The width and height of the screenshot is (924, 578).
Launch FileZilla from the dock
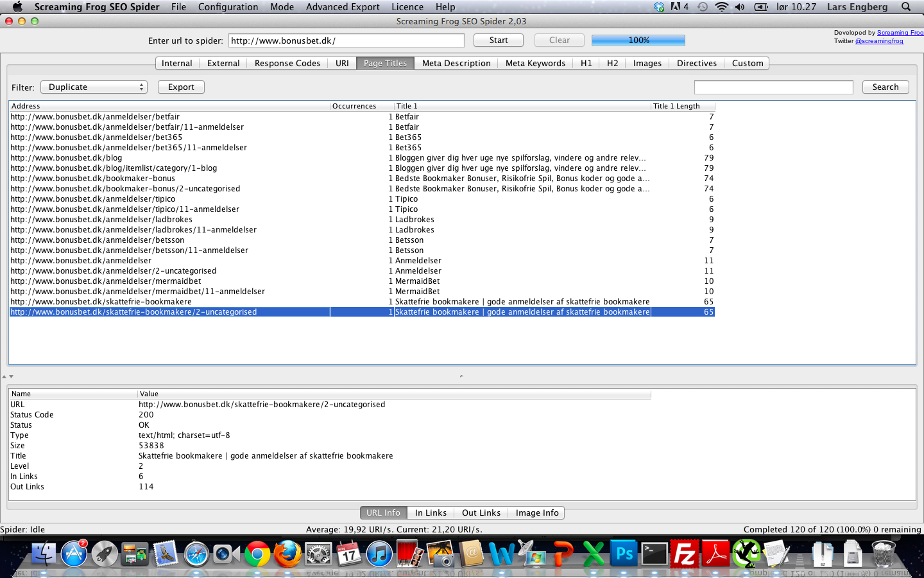click(x=685, y=553)
